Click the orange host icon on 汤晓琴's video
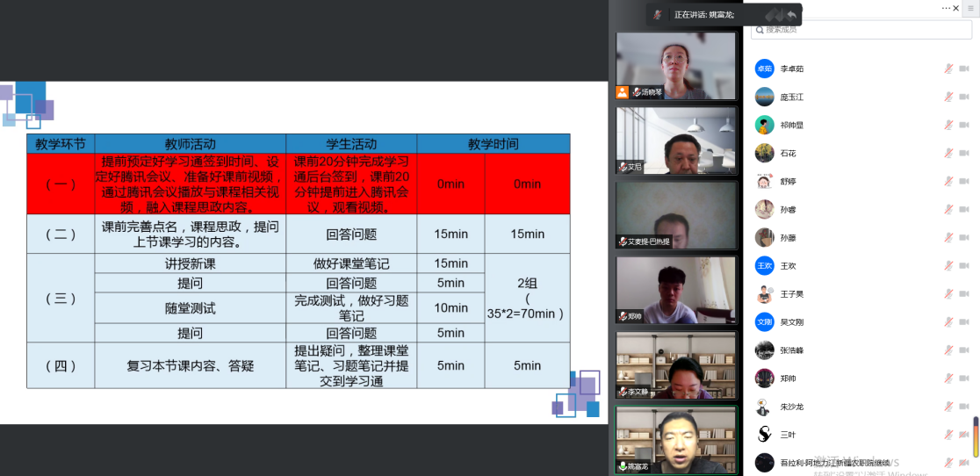This screenshot has height=476, width=980. pos(623,91)
